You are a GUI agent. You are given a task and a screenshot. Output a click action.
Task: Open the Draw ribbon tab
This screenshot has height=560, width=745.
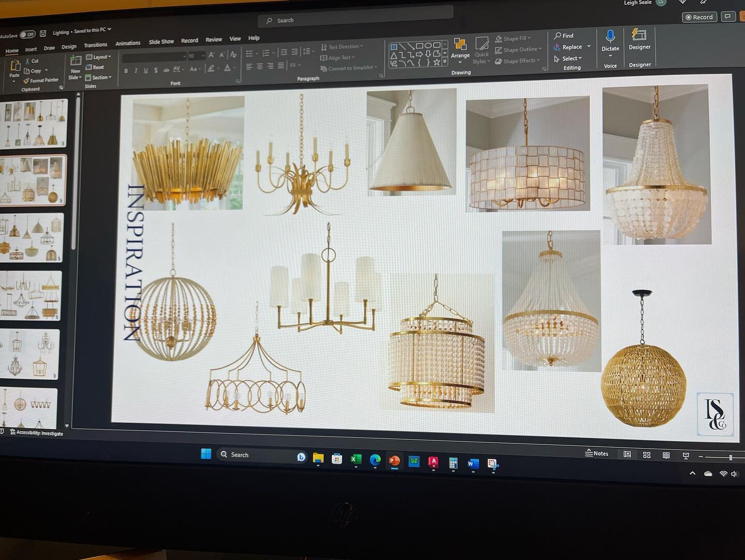point(49,48)
